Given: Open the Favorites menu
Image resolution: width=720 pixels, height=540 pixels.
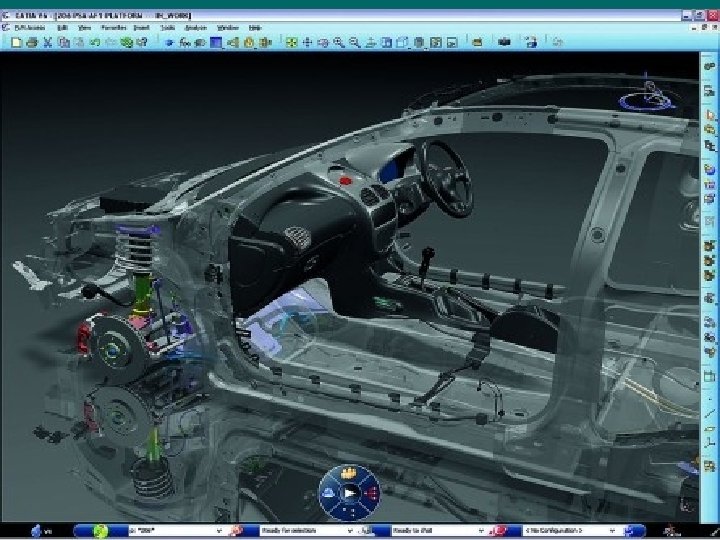Looking at the screenshot, I should pyautogui.click(x=113, y=28).
